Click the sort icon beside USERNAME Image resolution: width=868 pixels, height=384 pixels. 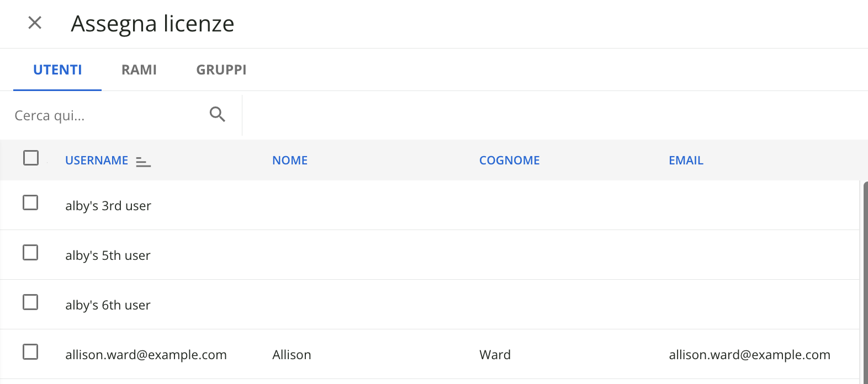click(144, 161)
